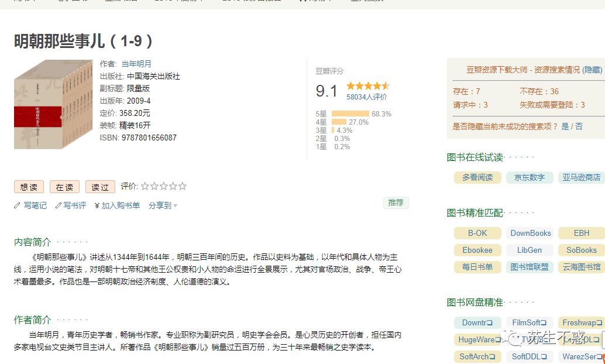Viewport: 605px width, 364px height.
Task: Click the orange rating stars beside 9.1
Action: (368, 85)
